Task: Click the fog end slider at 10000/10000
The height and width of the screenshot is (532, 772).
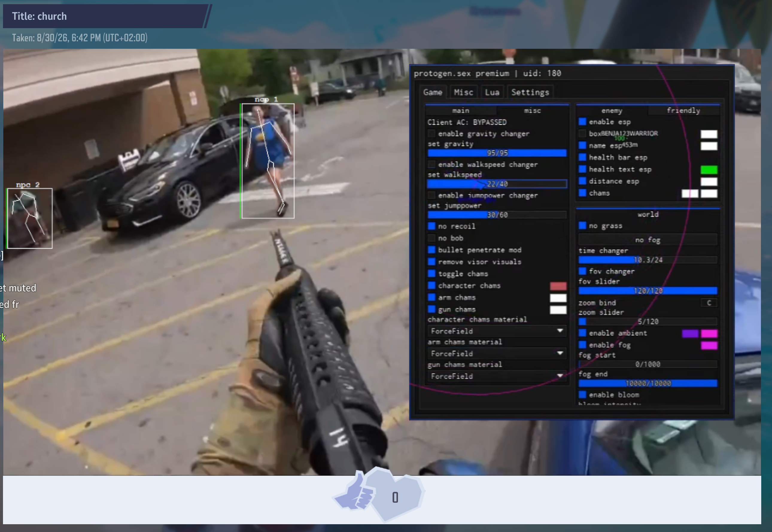Action: click(x=648, y=384)
